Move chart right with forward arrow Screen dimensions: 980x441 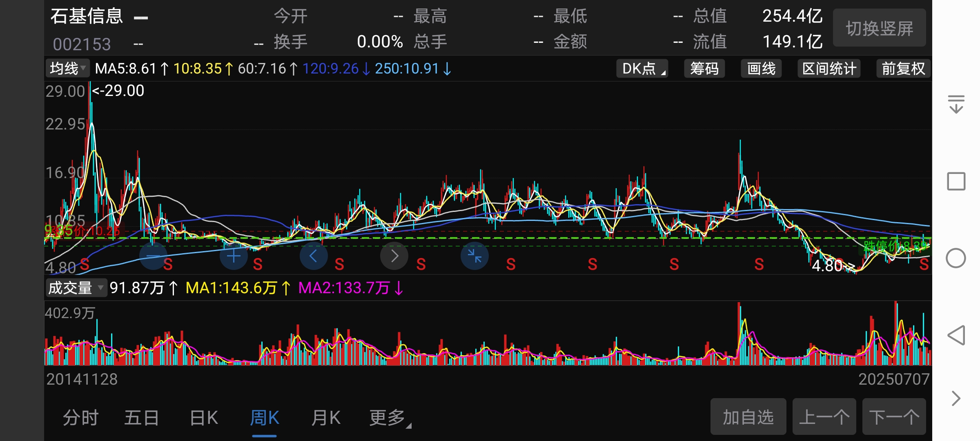(x=394, y=256)
